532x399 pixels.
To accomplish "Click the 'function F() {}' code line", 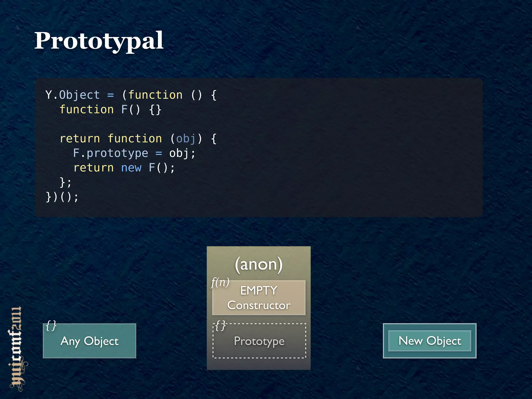I will pos(111,110).
